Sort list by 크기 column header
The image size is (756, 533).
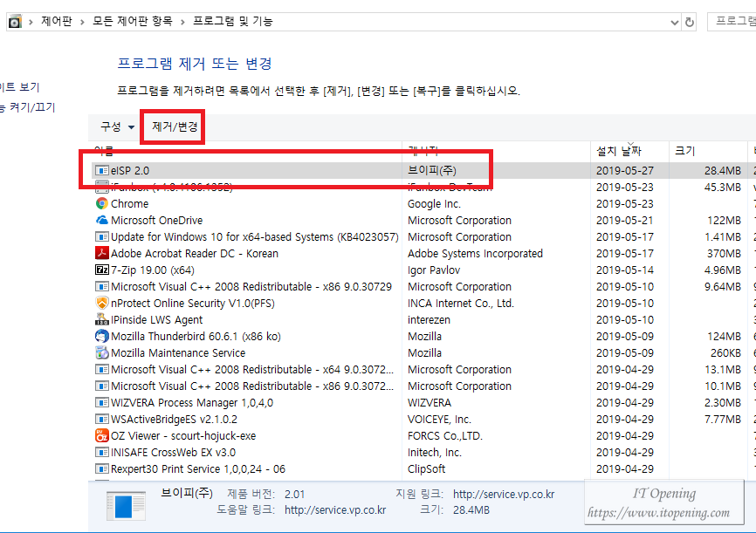pyautogui.click(x=684, y=151)
